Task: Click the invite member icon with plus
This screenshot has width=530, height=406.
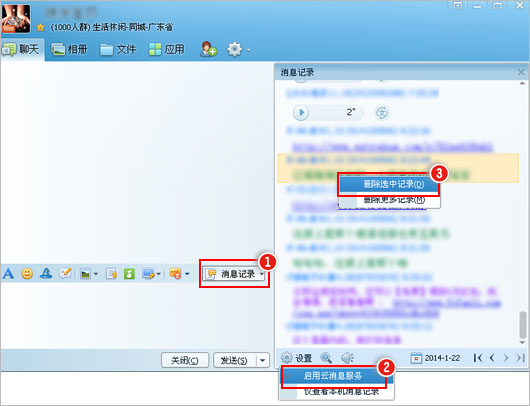Action: [208, 49]
